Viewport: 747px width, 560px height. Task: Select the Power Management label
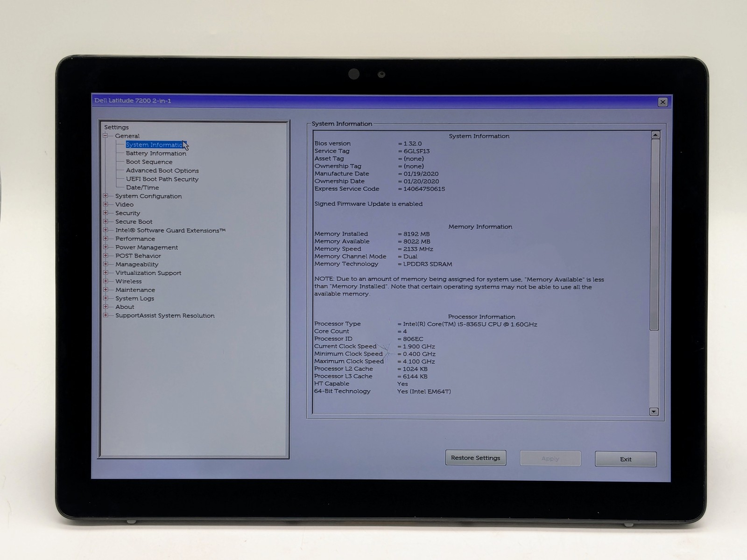tap(147, 247)
